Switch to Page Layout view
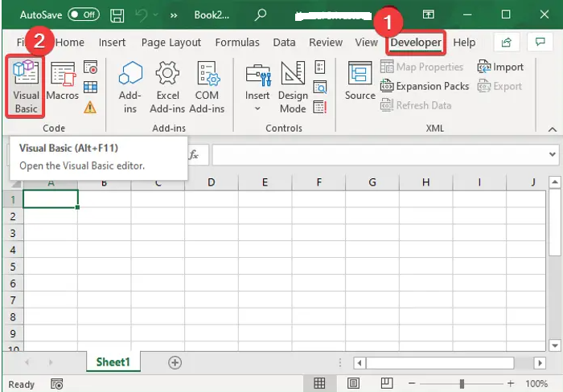Screen dimensions: 563x392 coord(351,384)
